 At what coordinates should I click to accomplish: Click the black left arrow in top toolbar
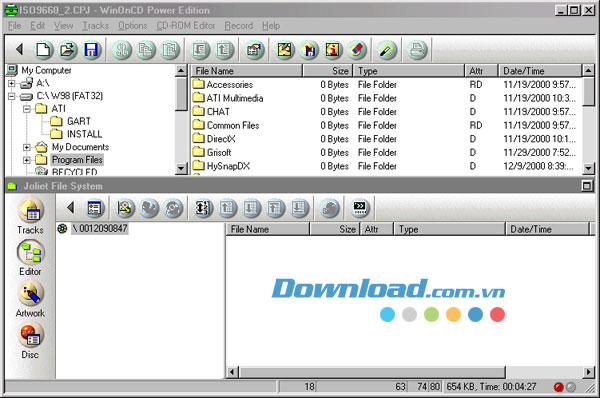20,49
